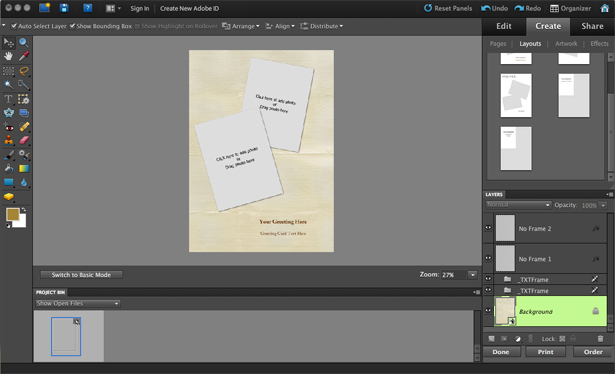The image size is (615, 374).
Task: Click Switch to Basic Mode button
Action: pyautogui.click(x=81, y=275)
